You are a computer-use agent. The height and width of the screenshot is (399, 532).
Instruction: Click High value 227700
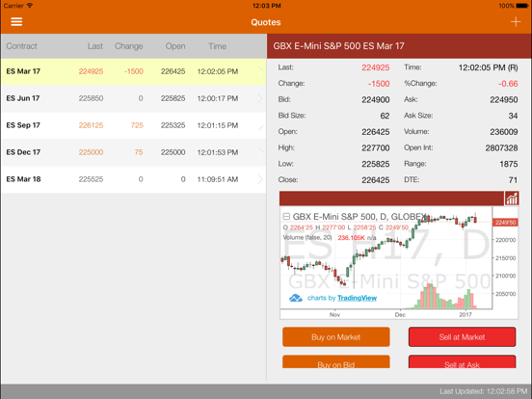pyautogui.click(x=375, y=147)
